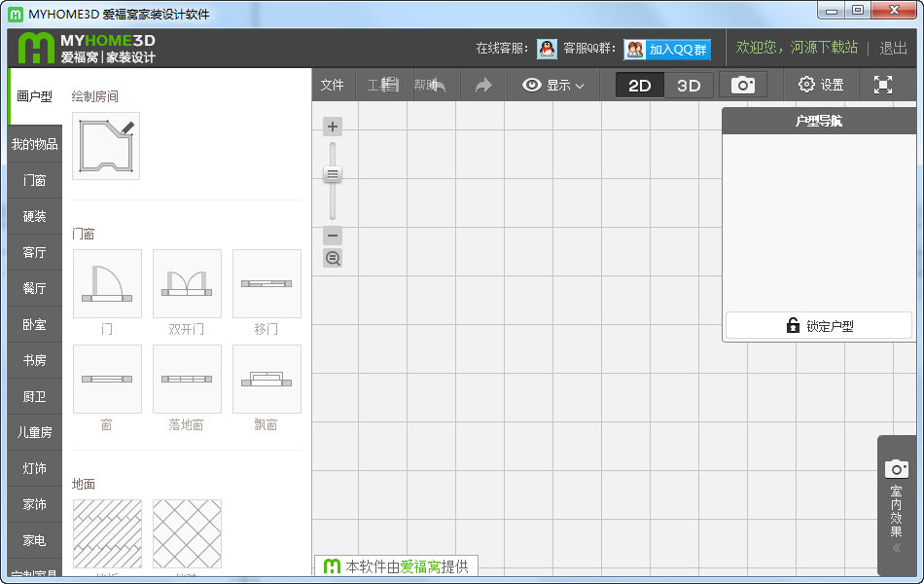Choose the single door 门 icon
Viewport: 924px width, 584px height.
[x=107, y=284]
